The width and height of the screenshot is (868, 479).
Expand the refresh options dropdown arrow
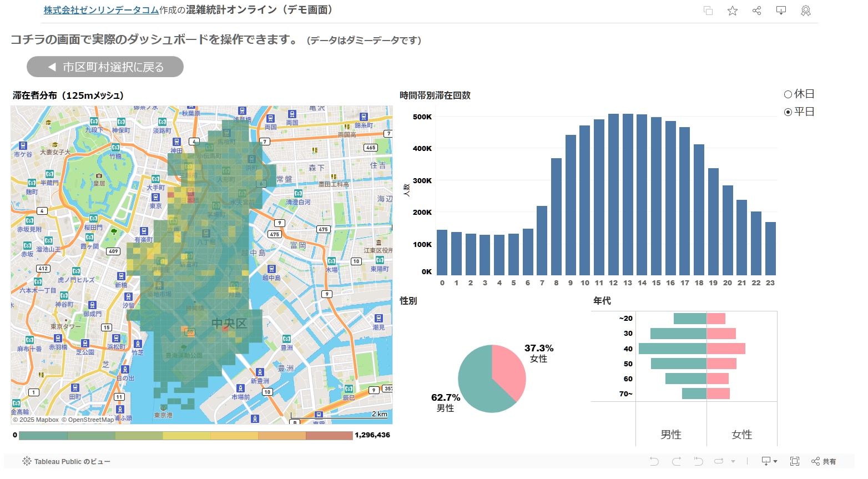coord(733,461)
